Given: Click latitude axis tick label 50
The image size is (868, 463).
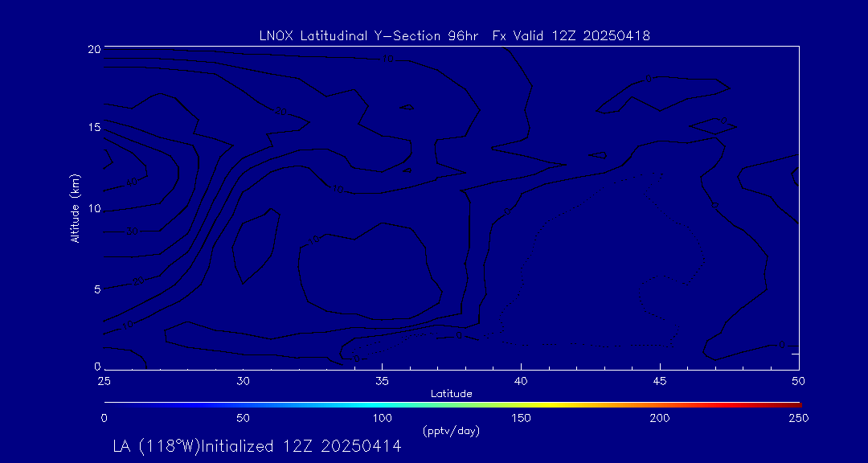Looking at the screenshot, I should 799,381.
